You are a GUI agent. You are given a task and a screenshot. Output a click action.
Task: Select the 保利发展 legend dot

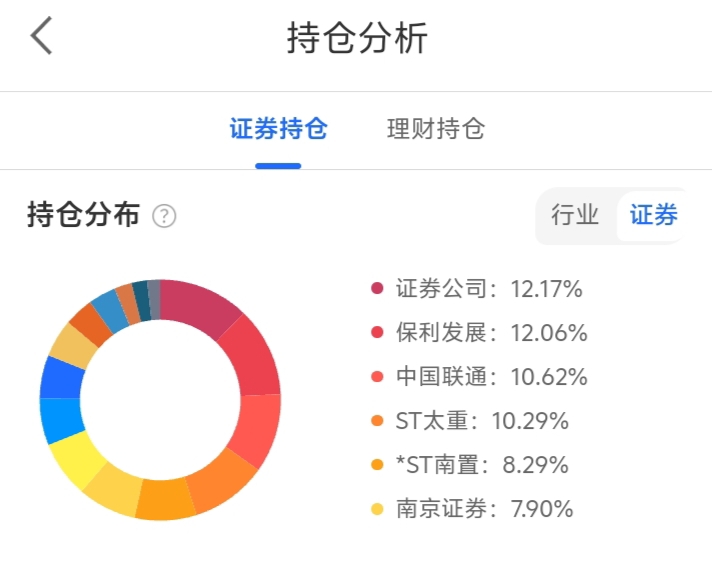point(377,333)
